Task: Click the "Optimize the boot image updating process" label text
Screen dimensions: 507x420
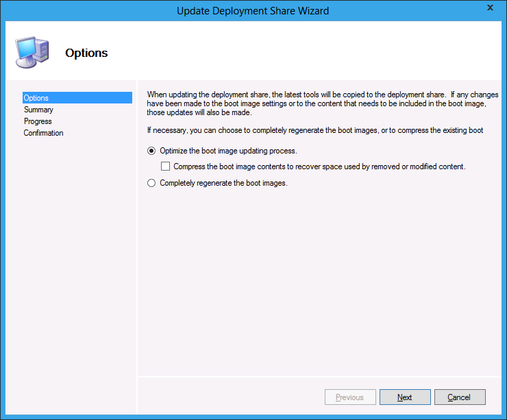Action: click(228, 151)
